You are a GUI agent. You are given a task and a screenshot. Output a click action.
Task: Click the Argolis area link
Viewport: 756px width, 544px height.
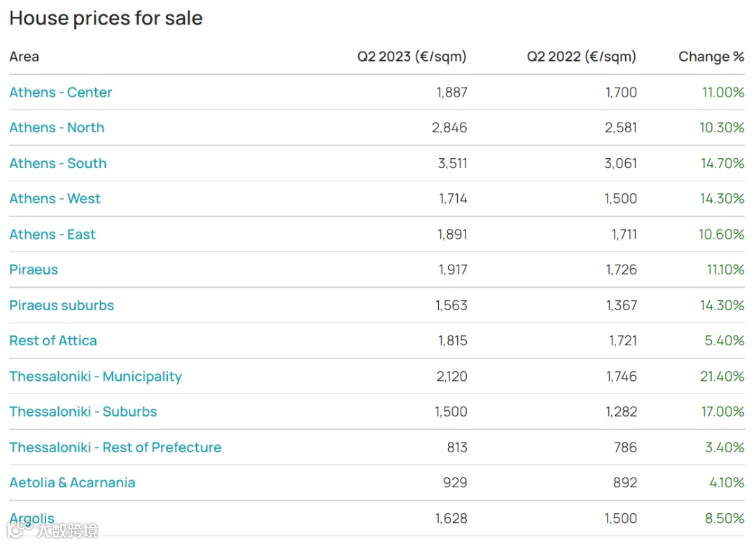(x=31, y=518)
